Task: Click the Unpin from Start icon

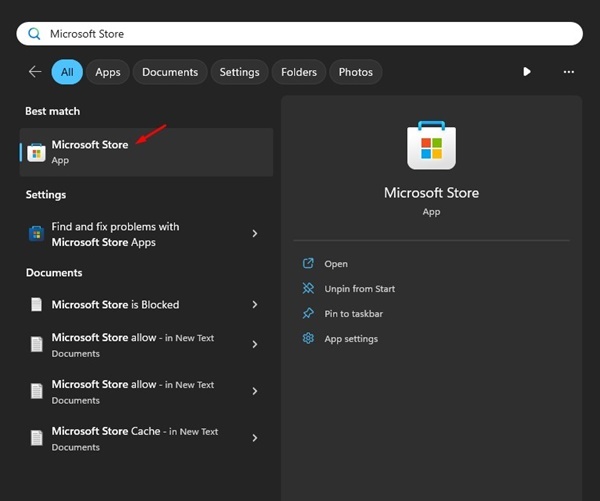Action: [x=308, y=289]
